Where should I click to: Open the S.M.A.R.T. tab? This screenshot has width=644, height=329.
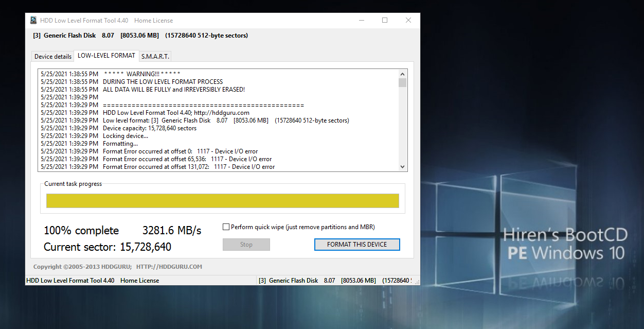[x=155, y=56]
